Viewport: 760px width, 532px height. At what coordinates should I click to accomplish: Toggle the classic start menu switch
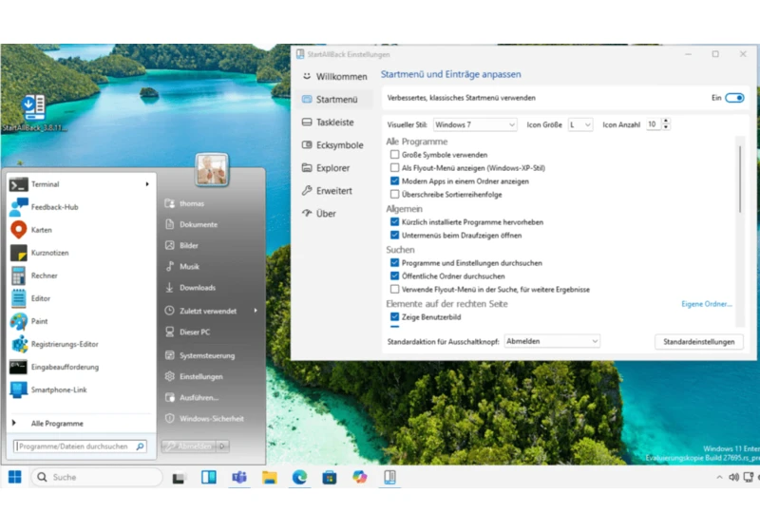[x=734, y=98]
